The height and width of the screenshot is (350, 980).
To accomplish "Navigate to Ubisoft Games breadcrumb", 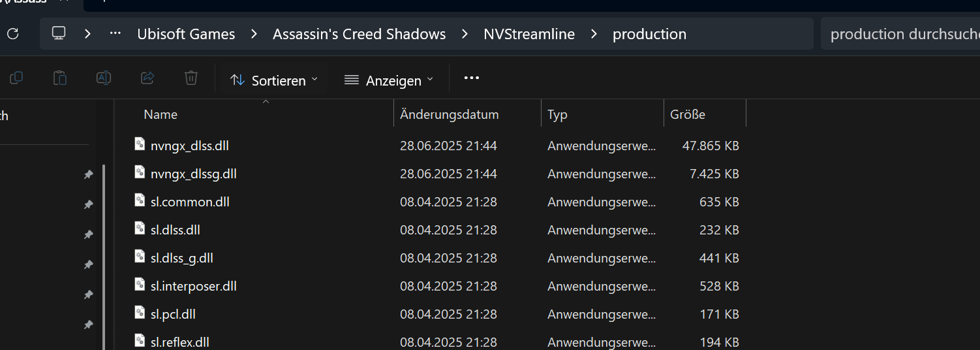I will (x=186, y=34).
